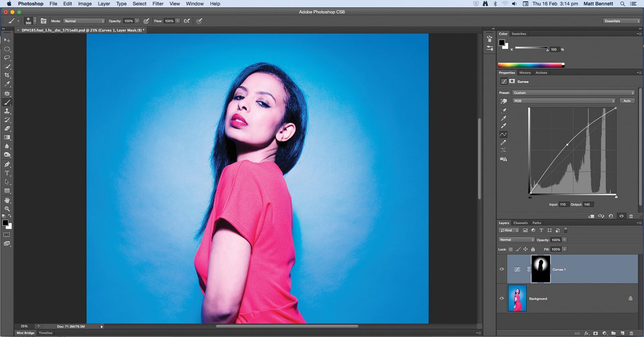Toggle Quick Mask mode

7,234
